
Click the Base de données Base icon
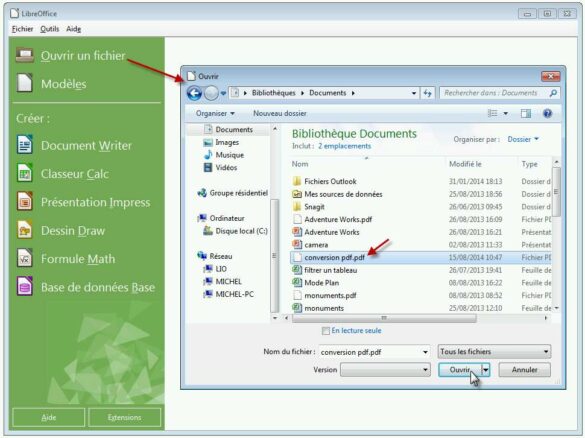click(x=25, y=287)
